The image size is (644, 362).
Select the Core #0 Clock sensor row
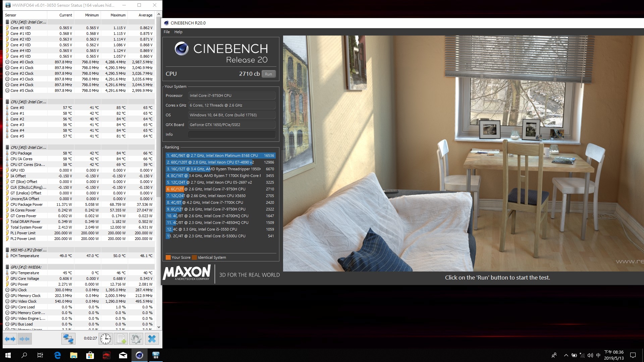pos(79,62)
